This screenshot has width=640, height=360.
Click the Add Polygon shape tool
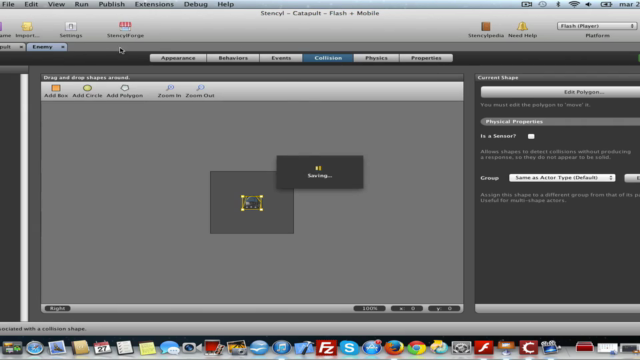[x=124, y=91]
